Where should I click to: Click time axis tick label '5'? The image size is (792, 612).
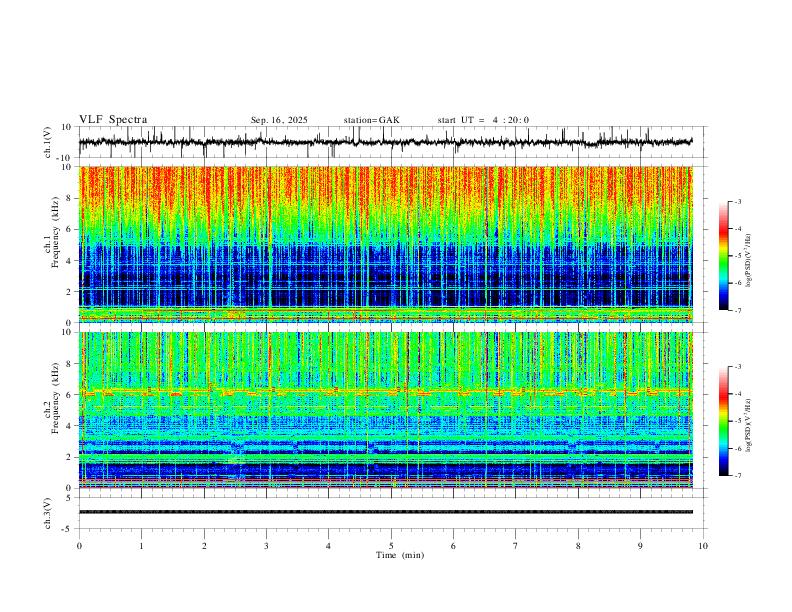391,546
